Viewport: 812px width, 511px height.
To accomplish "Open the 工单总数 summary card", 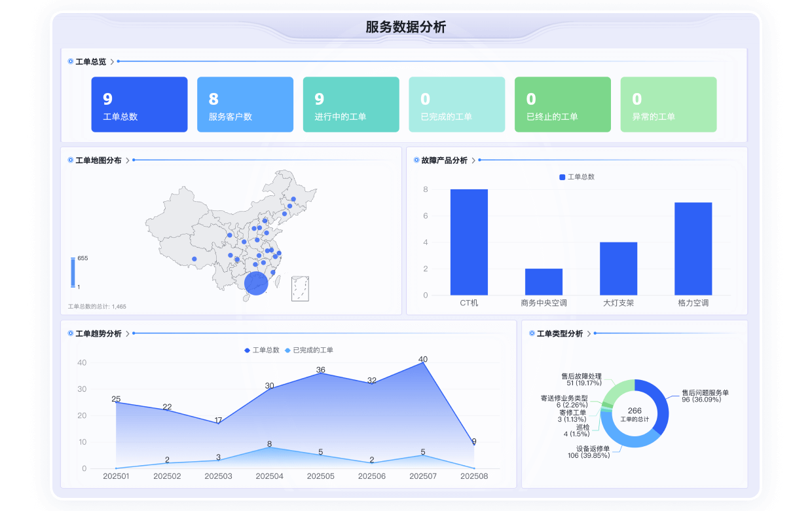I will [139, 105].
